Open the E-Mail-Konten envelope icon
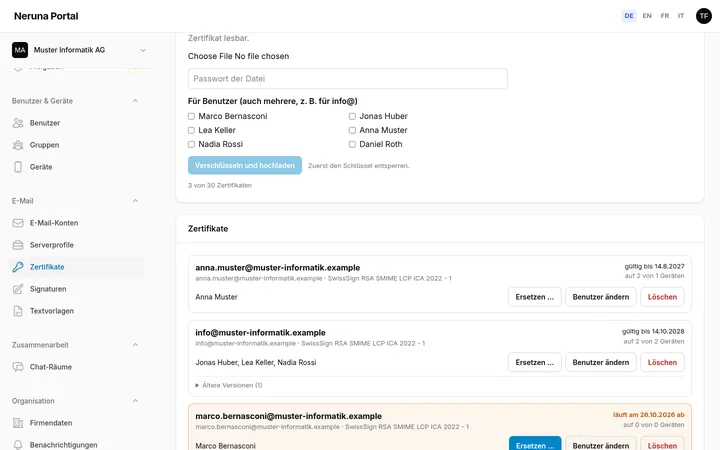Viewport: 720px width, 450px height. point(18,223)
